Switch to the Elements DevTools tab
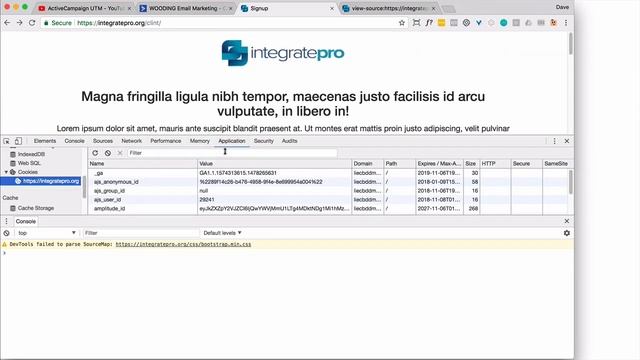Viewport: 640px width, 360px height. point(45,141)
